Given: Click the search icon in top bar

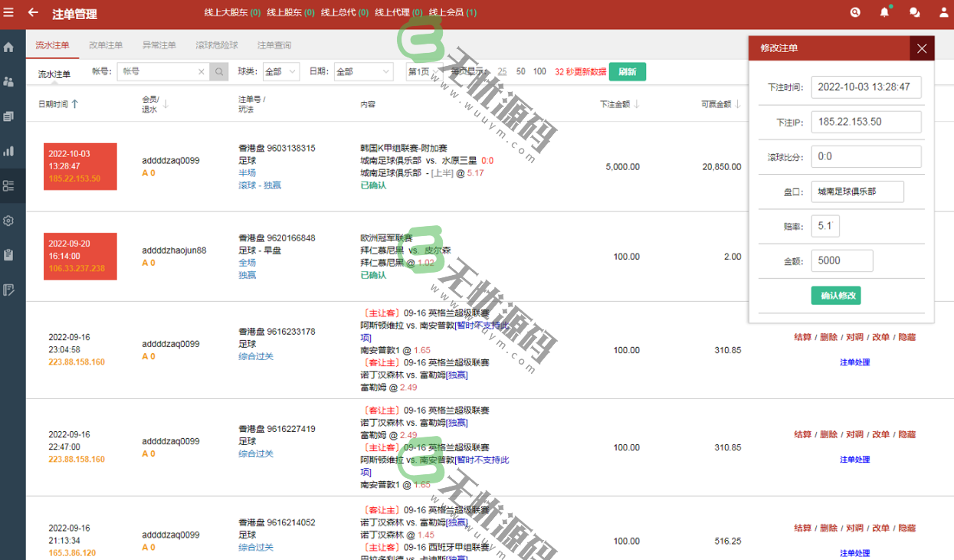Looking at the screenshot, I should [x=854, y=12].
